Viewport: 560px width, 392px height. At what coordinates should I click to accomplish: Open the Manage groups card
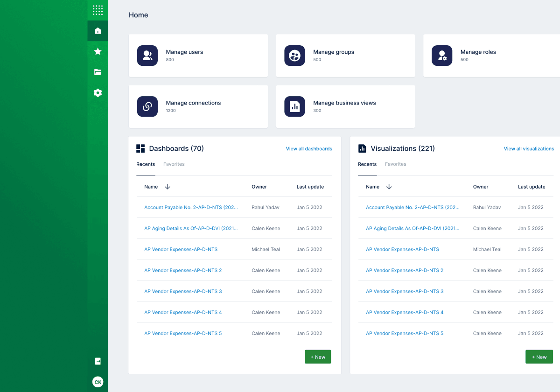point(345,56)
